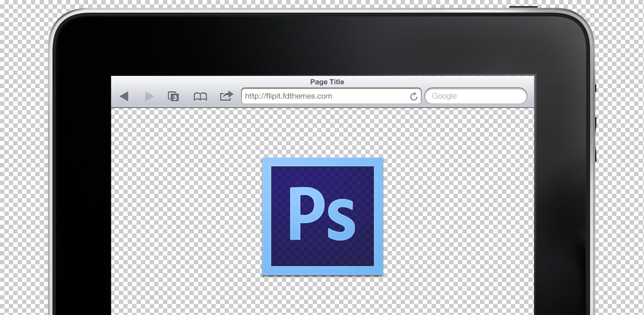Screen dimensions: 644x315
Task: Click the Photoshop Ps logo image
Action: click(323, 216)
